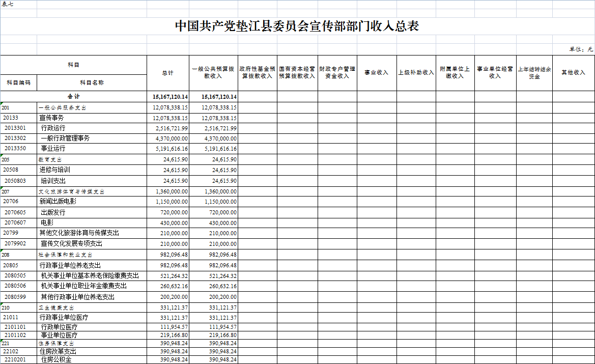Viewport: 595px width, 364px height.
Task: Click the "新闻出版电影" name cell
Action: click(x=92, y=202)
